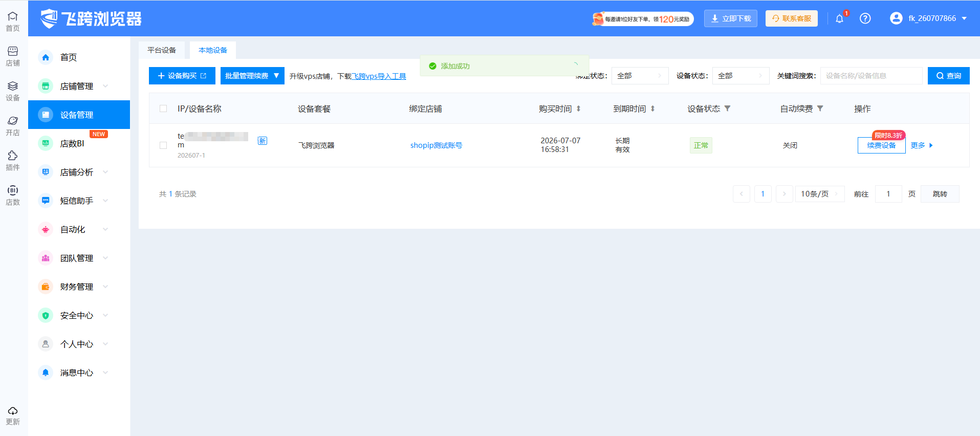Switch to the 平台设备 tab
The height and width of the screenshot is (436, 980).
pyautogui.click(x=162, y=50)
